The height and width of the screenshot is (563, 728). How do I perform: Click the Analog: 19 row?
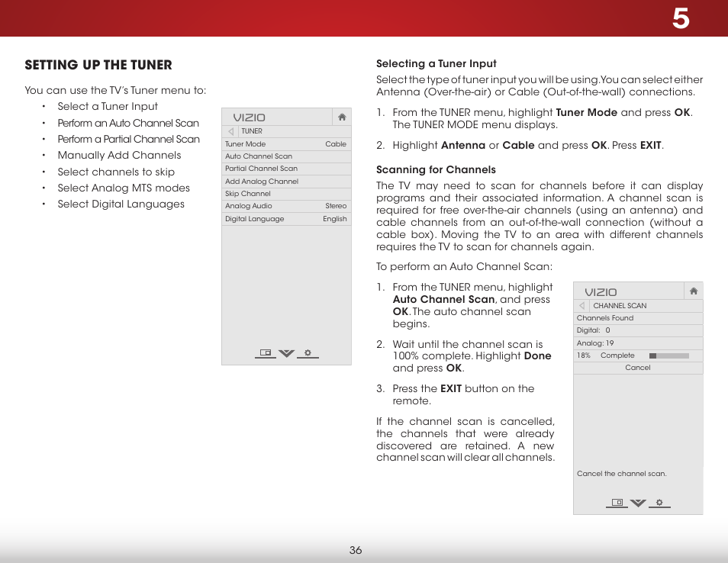point(638,343)
